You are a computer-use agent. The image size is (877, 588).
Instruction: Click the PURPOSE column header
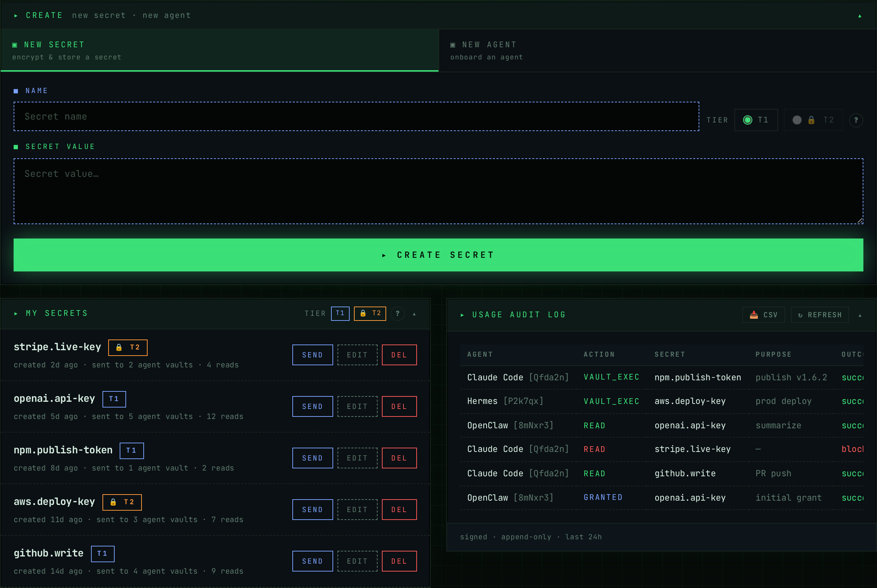click(x=773, y=355)
